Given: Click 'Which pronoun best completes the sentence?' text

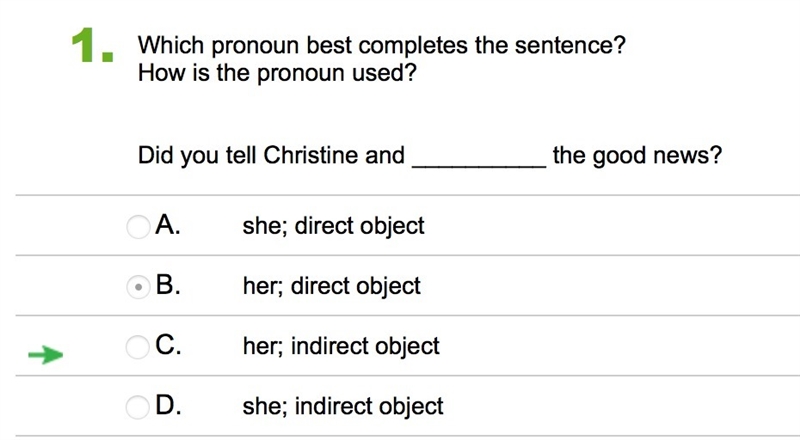Looking at the screenshot, I should pyautogui.click(x=382, y=45).
